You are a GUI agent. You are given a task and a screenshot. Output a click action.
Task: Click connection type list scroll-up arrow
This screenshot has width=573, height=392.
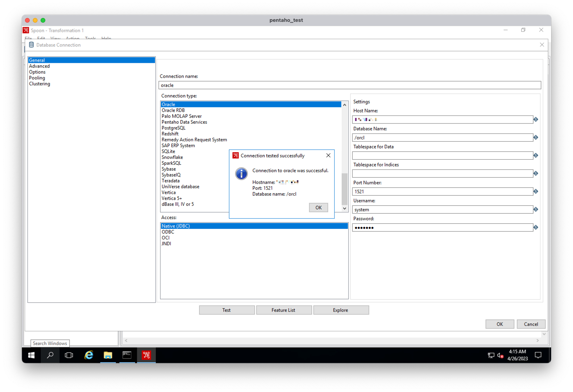345,105
